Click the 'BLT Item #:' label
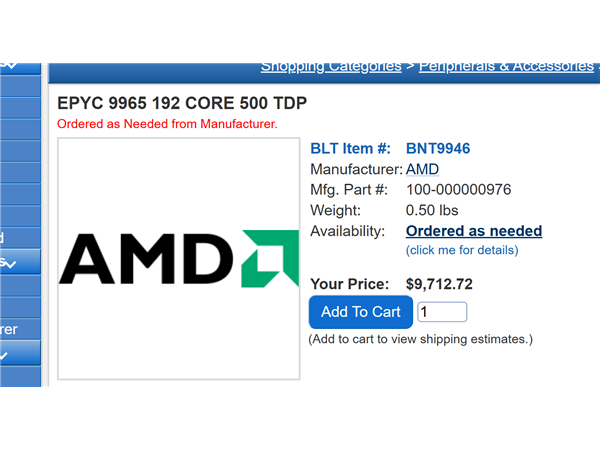Image resolution: width=600 pixels, height=450 pixels. point(350,148)
